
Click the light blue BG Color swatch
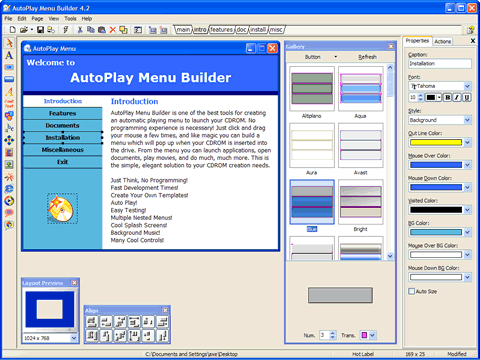tap(436, 232)
